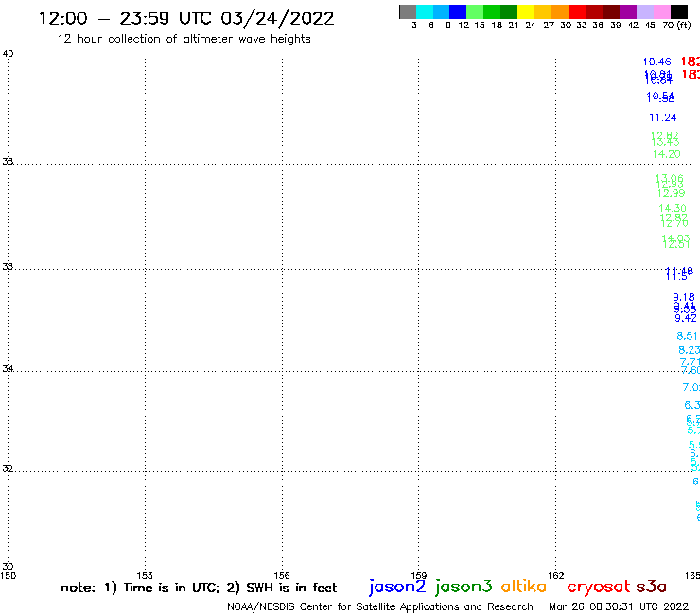The height and width of the screenshot is (615, 700).
Task: Click the wave height value 11.24
Action: coord(662,118)
